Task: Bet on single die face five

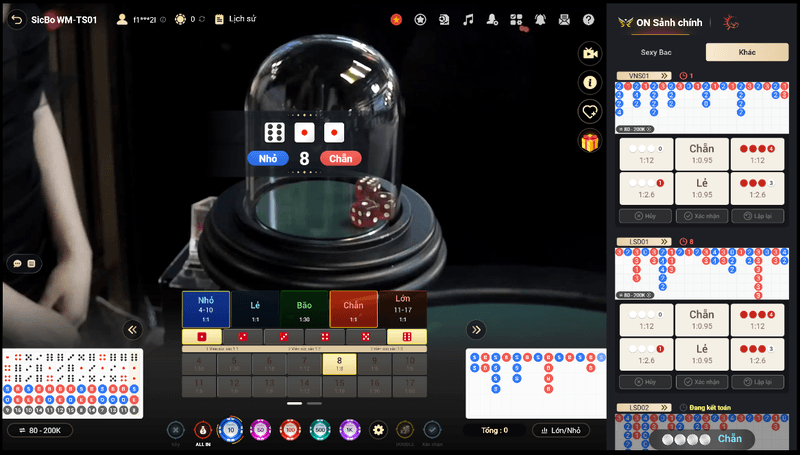Action: (x=366, y=337)
